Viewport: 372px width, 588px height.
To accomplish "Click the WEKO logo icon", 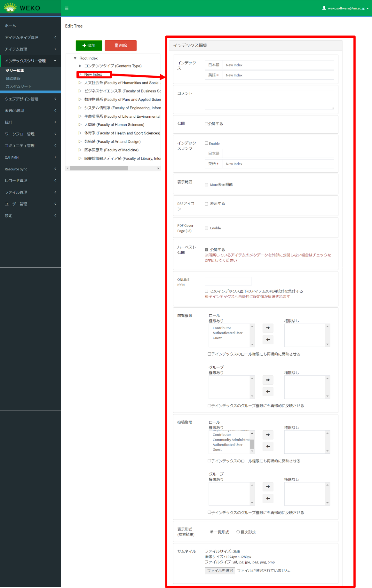I will pyautogui.click(x=10, y=8).
